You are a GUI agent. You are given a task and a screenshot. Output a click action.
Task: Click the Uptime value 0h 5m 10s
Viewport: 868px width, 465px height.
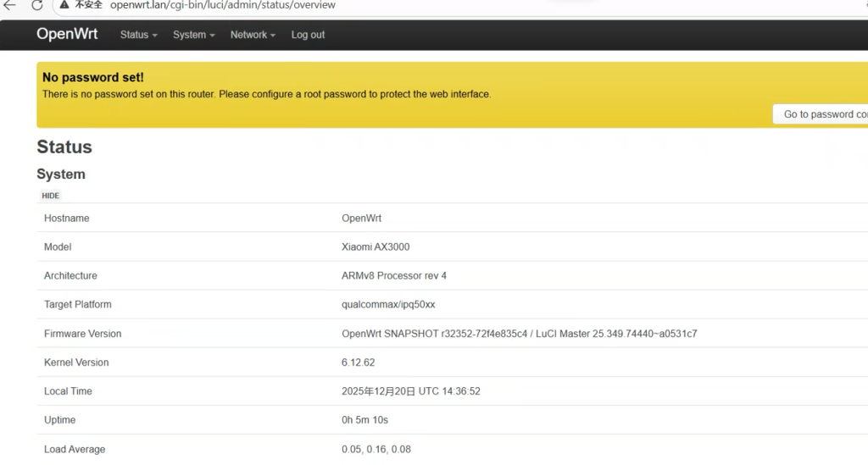tap(364, 420)
